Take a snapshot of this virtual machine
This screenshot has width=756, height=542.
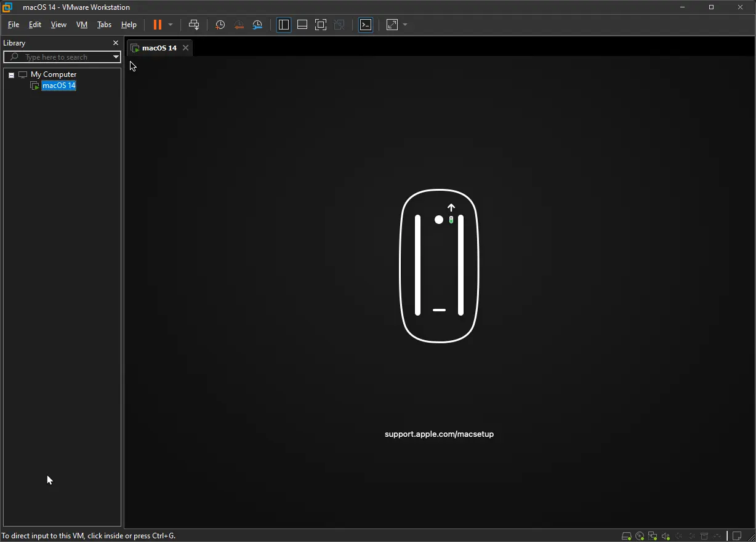tap(220, 25)
